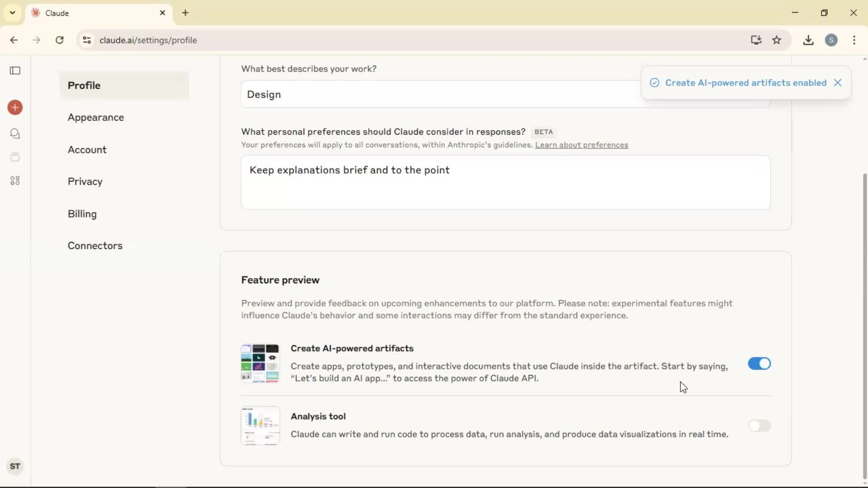
Task: Open Appearance settings
Action: [96, 117]
